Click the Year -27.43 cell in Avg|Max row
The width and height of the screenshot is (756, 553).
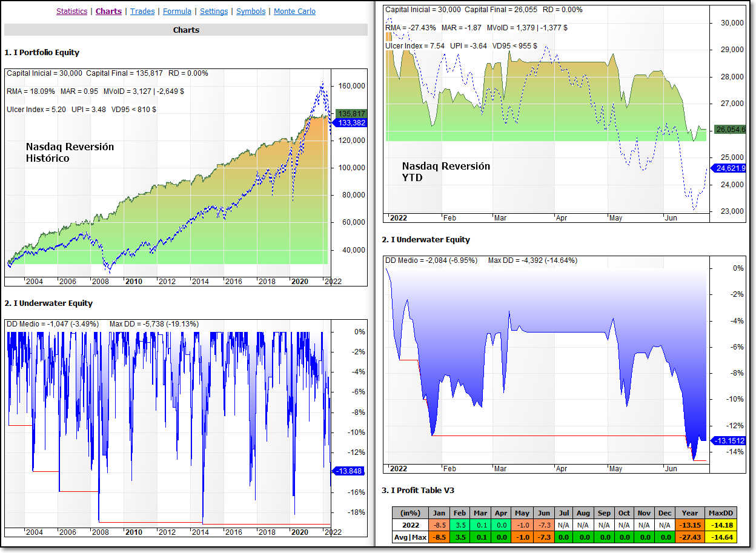[x=691, y=537]
